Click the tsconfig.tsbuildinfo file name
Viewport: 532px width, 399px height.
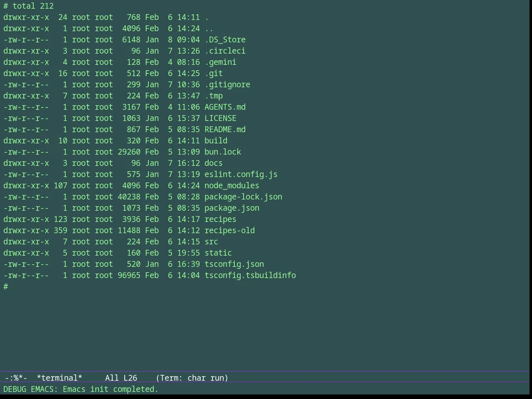pos(250,276)
